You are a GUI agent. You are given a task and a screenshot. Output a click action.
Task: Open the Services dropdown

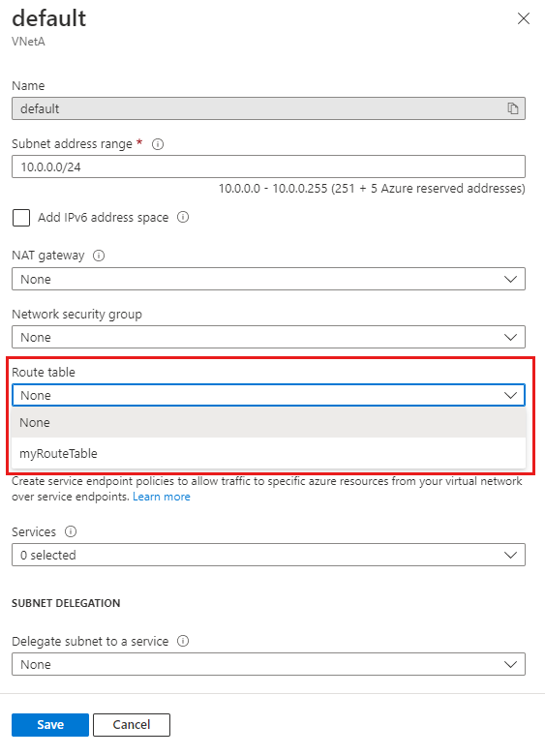(x=269, y=555)
